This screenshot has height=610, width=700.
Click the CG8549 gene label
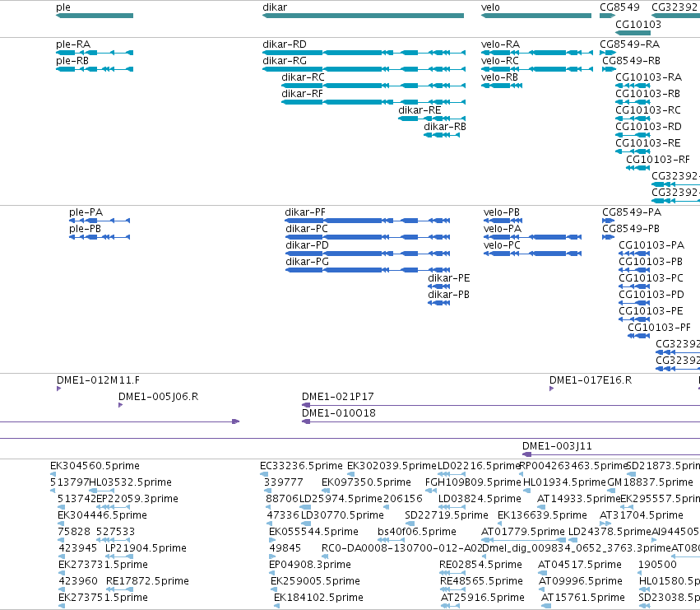[x=619, y=7]
